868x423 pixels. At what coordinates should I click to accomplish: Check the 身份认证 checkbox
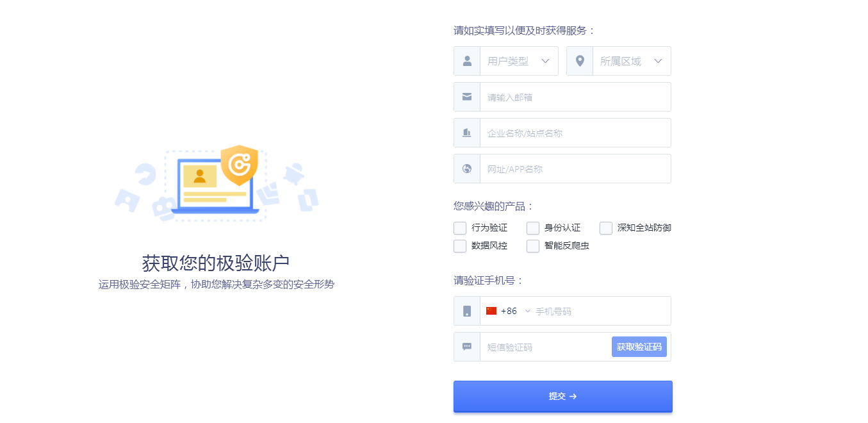[x=533, y=228]
